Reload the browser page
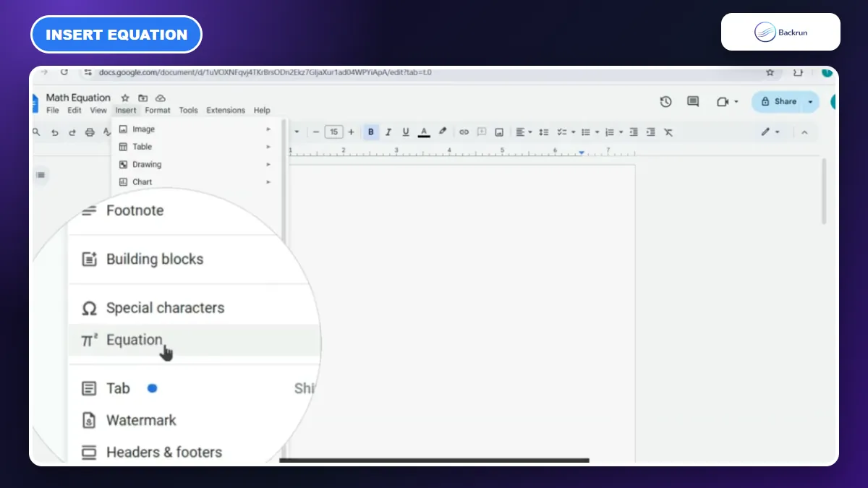The height and width of the screenshot is (488, 868). coord(64,72)
